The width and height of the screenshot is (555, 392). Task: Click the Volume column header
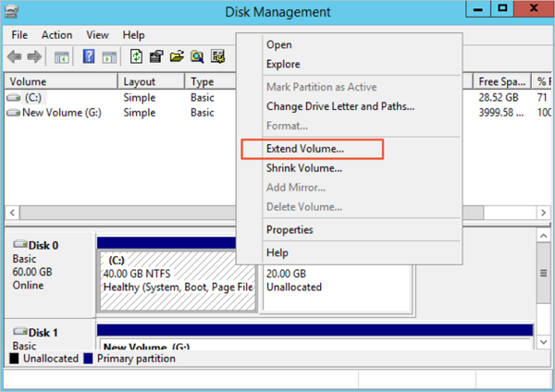click(x=61, y=81)
